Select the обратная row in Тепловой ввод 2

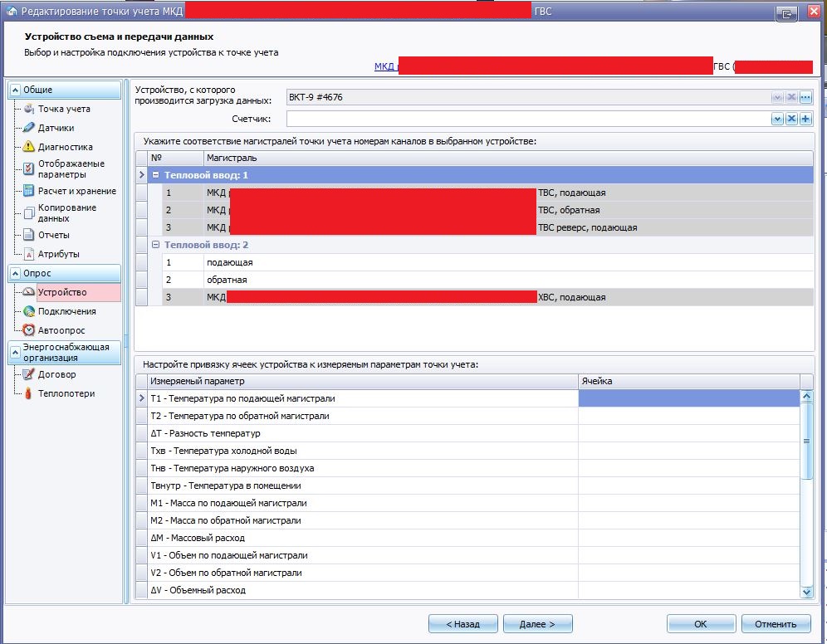point(488,280)
